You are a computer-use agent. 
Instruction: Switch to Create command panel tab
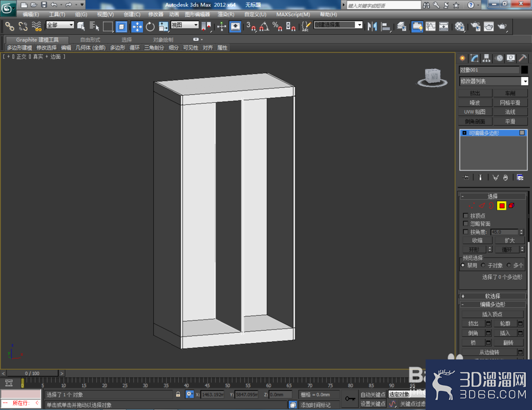[x=462, y=58]
